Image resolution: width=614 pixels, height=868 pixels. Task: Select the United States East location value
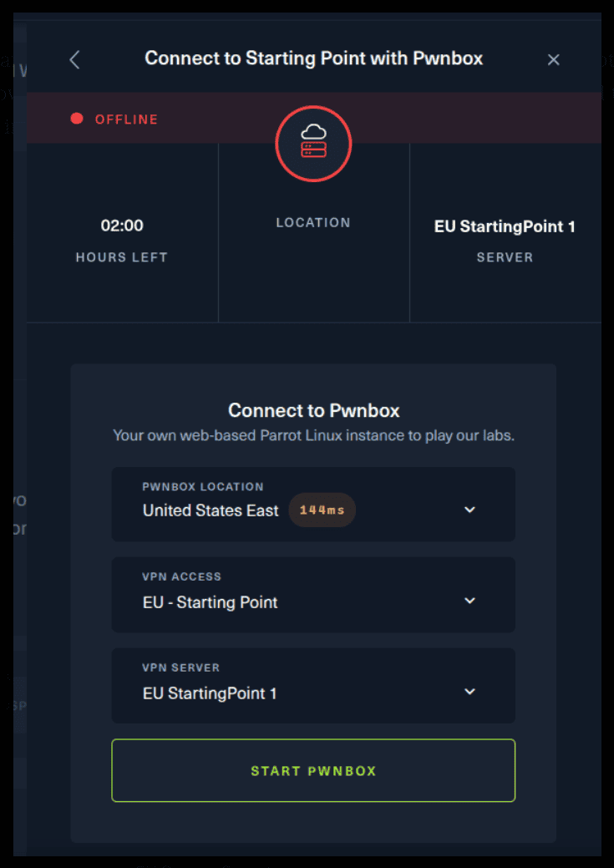[211, 510]
